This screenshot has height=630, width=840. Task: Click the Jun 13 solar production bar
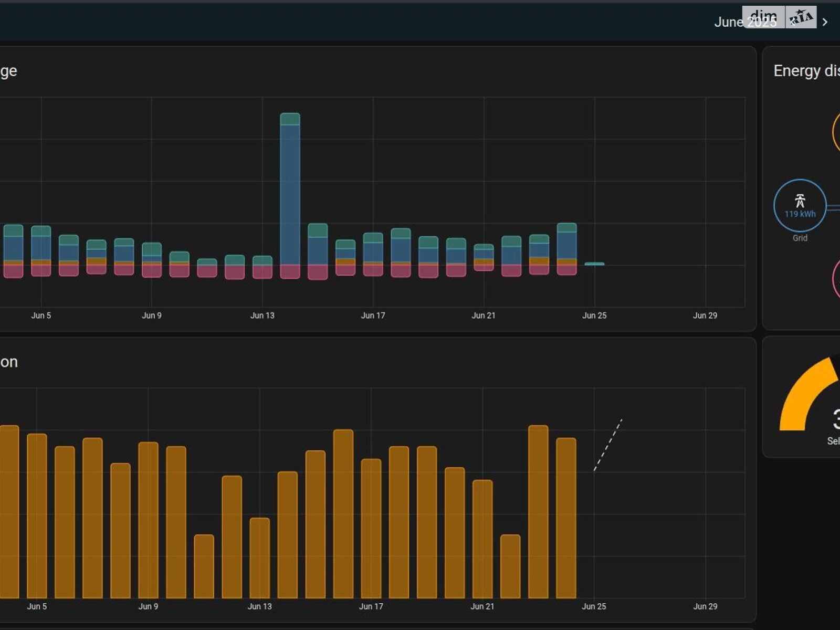click(260, 558)
